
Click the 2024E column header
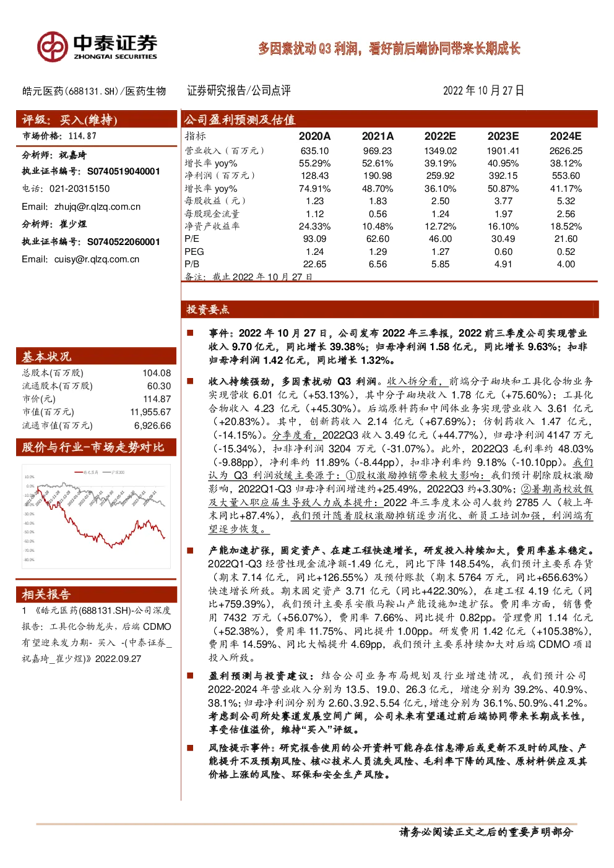point(566,136)
